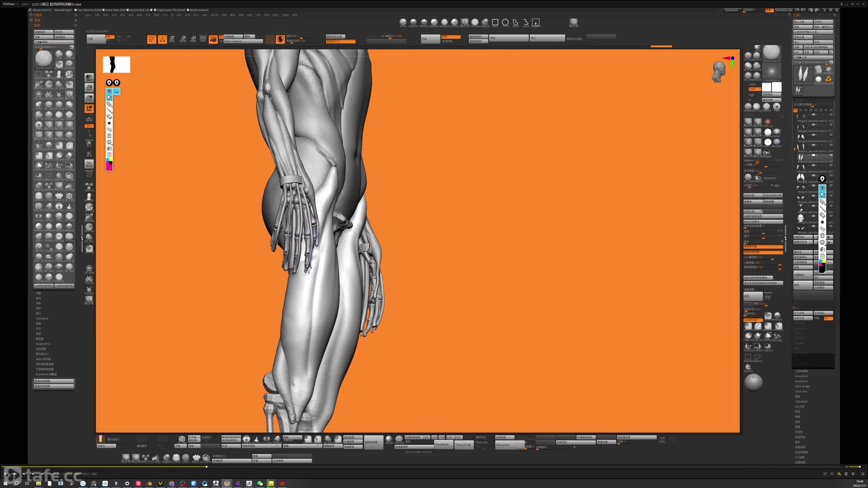This screenshot has width=868, height=488.
Task: Open the large DamStandard brush thumbnail at left
Action: coord(43,59)
